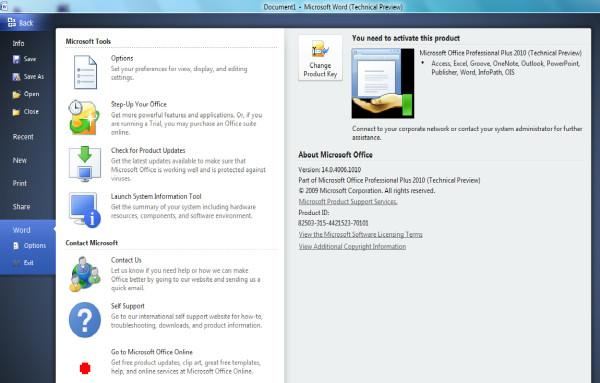The height and width of the screenshot is (383, 600).
Task: Click the Self Support heading
Action: 127,306
